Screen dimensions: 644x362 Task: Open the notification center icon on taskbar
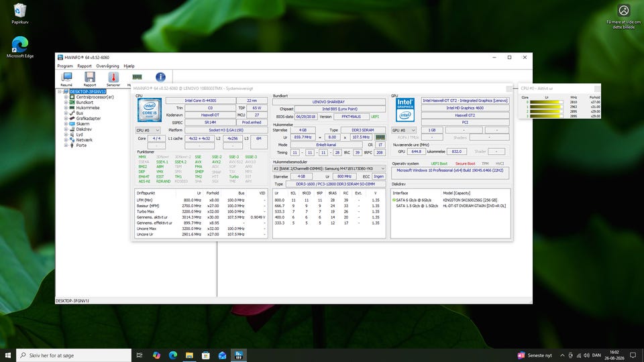point(633,355)
